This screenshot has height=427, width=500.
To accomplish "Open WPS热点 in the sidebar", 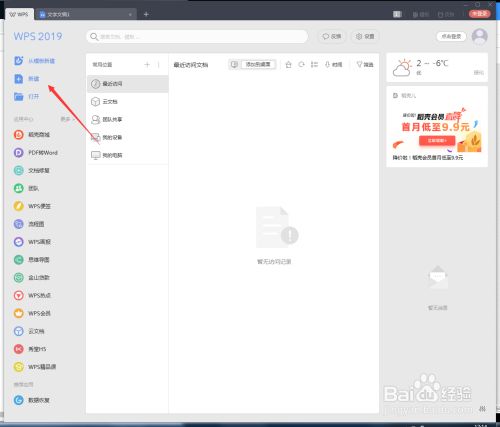I will point(32,295).
